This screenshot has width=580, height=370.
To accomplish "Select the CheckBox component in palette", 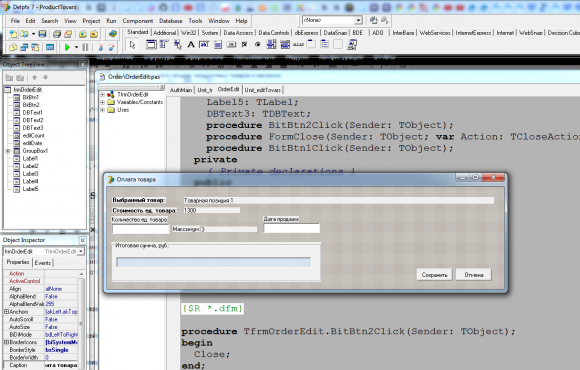I will (245, 44).
